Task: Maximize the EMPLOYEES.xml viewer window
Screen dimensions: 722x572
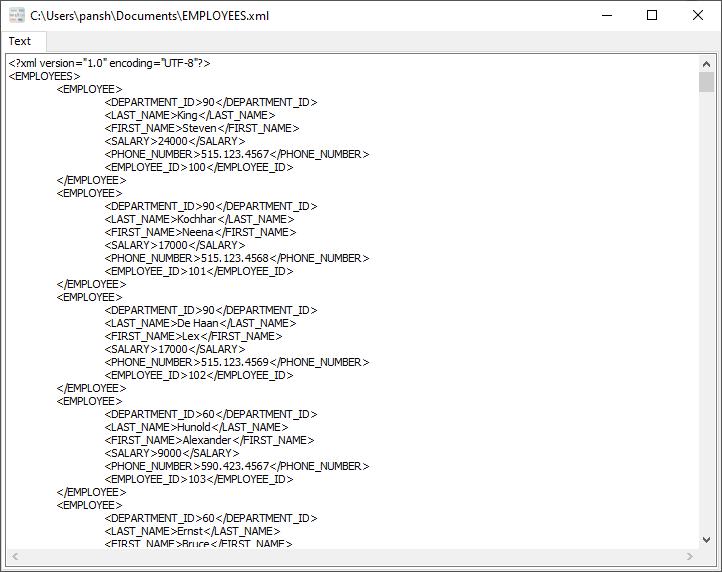Action: (x=652, y=16)
